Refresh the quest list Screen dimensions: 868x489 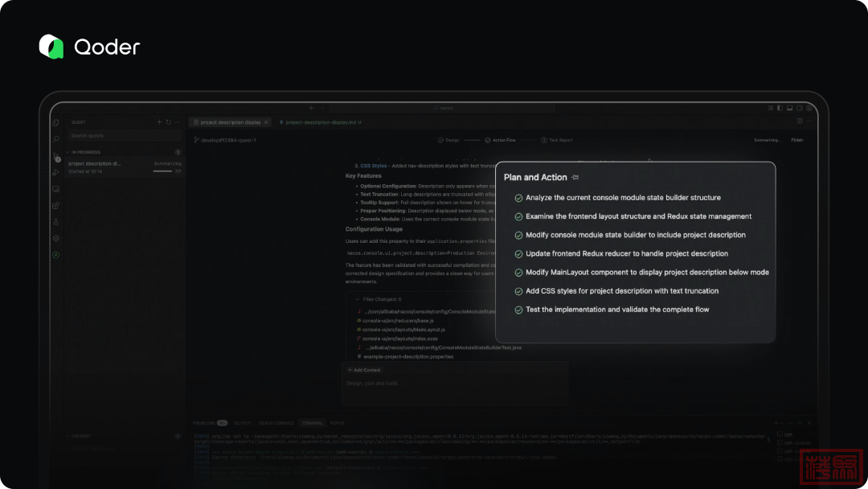pos(168,122)
